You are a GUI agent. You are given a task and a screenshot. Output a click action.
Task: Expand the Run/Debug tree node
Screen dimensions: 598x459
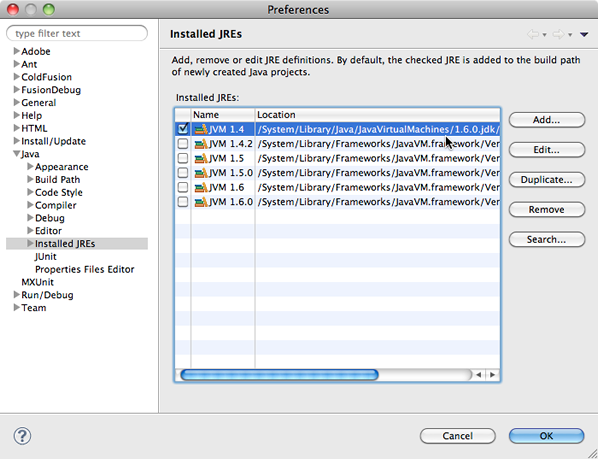(16, 295)
